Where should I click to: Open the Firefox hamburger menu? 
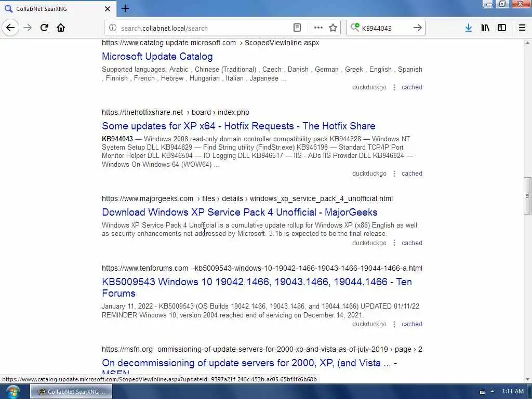[522, 28]
